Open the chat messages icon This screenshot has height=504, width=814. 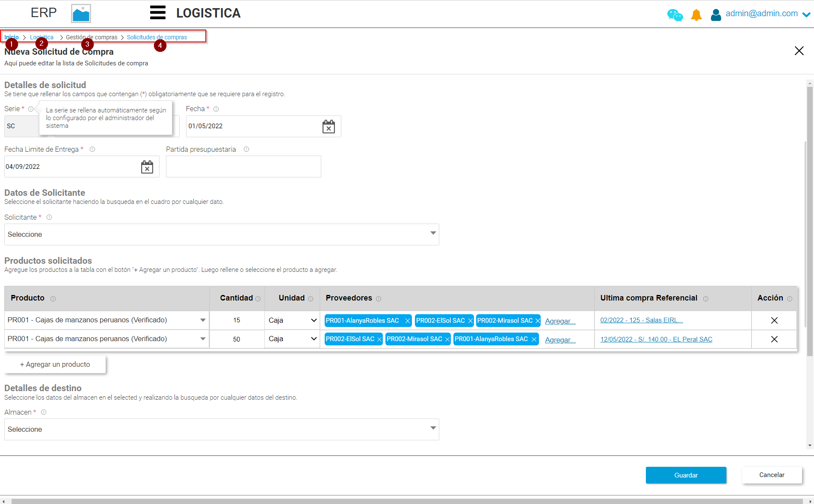tap(675, 15)
